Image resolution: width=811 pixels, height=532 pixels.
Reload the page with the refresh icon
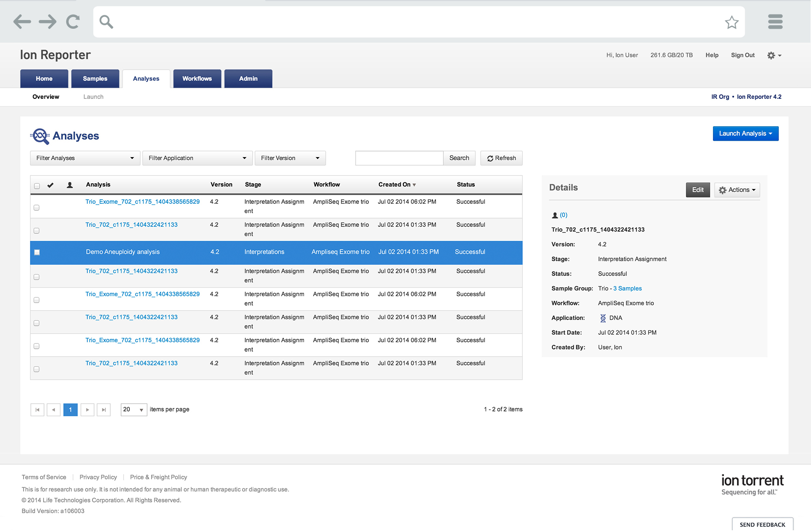pyautogui.click(x=73, y=21)
